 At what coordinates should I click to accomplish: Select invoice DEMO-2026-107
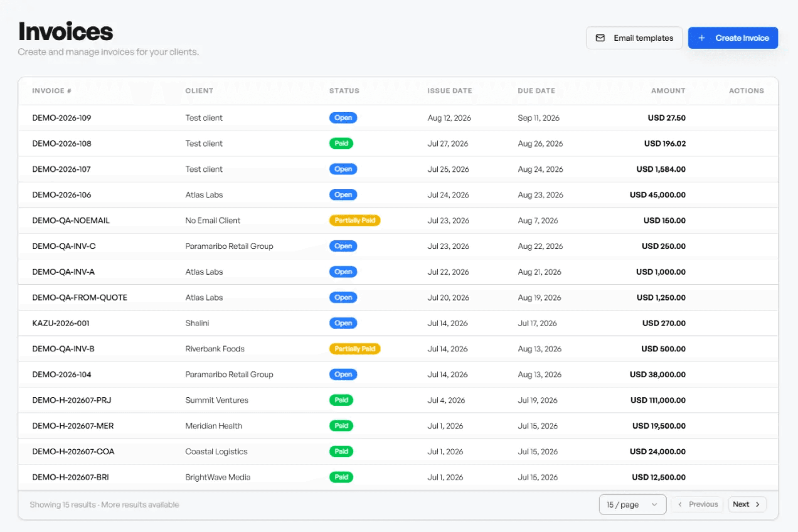61,169
